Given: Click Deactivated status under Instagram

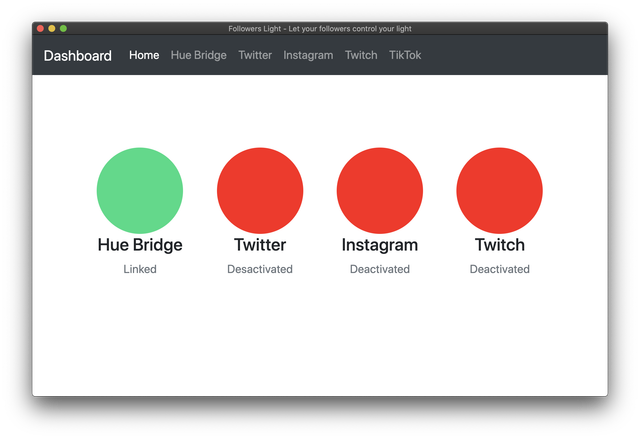Looking at the screenshot, I should pyautogui.click(x=380, y=269).
